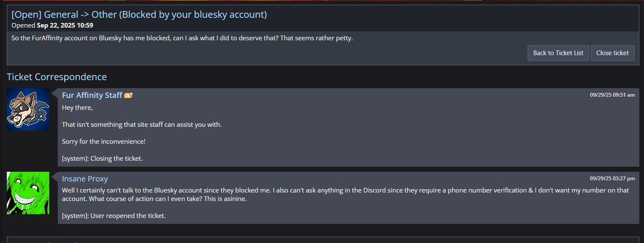The width and height of the screenshot is (644, 243).
Task: Click the "Sorry for the inconvenience!" line
Action: coord(104,142)
